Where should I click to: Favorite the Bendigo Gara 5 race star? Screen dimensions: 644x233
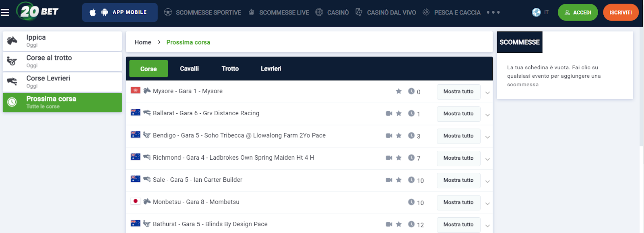(x=399, y=136)
